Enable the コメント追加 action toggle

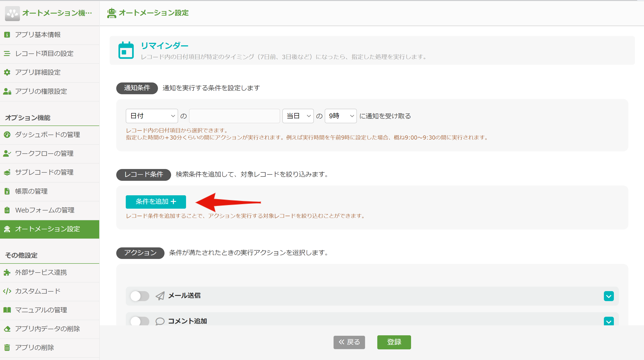pos(140,321)
